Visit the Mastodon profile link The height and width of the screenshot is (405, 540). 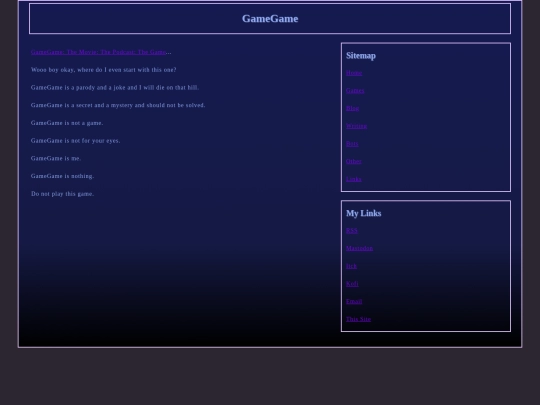[x=360, y=248]
